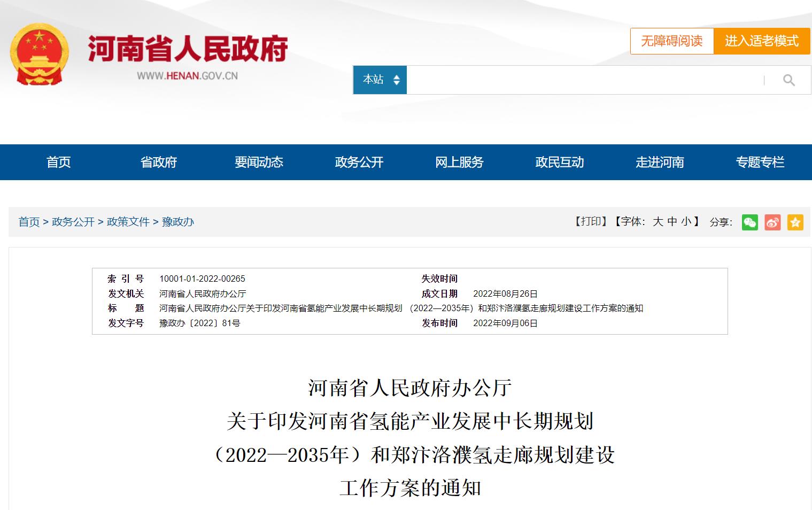Open 豫政办 breadcrumb link

coord(178,222)
